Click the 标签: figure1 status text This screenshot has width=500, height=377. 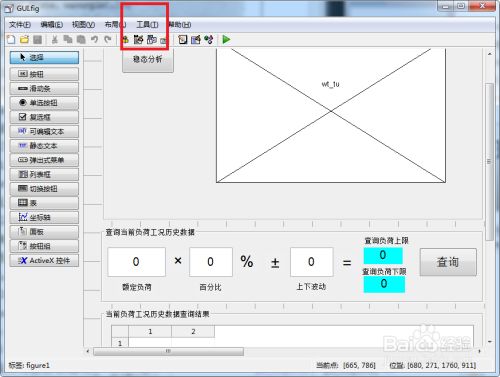[29, 366]
